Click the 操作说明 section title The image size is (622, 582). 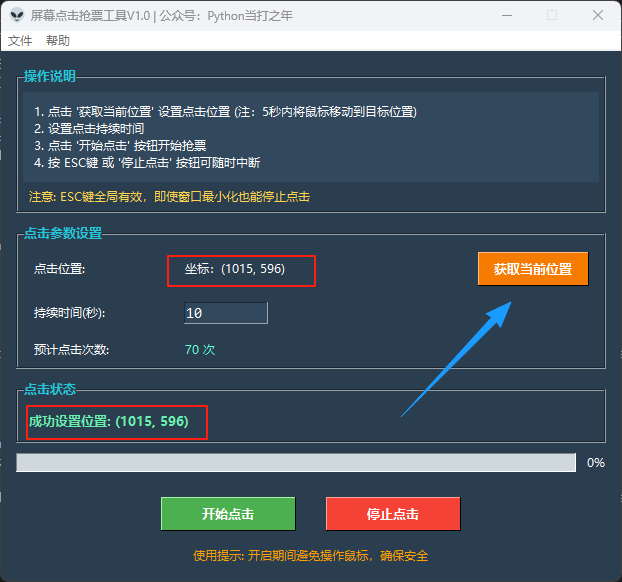(50, 76)
